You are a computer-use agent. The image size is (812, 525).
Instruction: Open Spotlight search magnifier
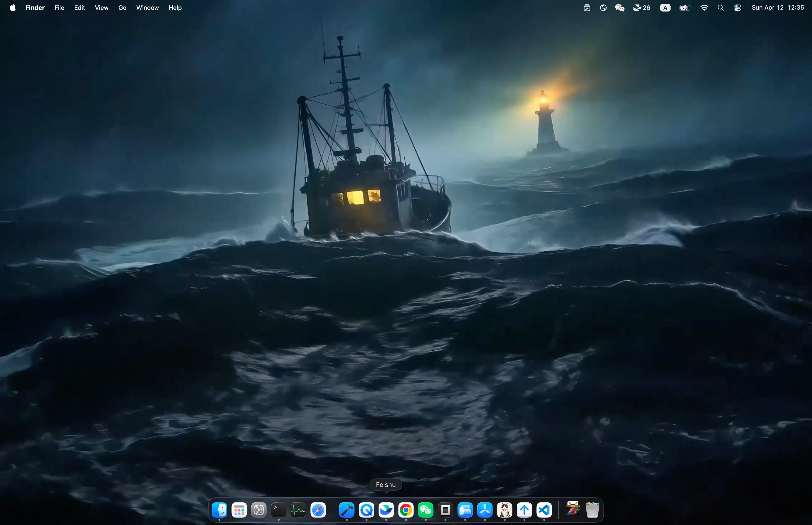[x=721, y=8]
